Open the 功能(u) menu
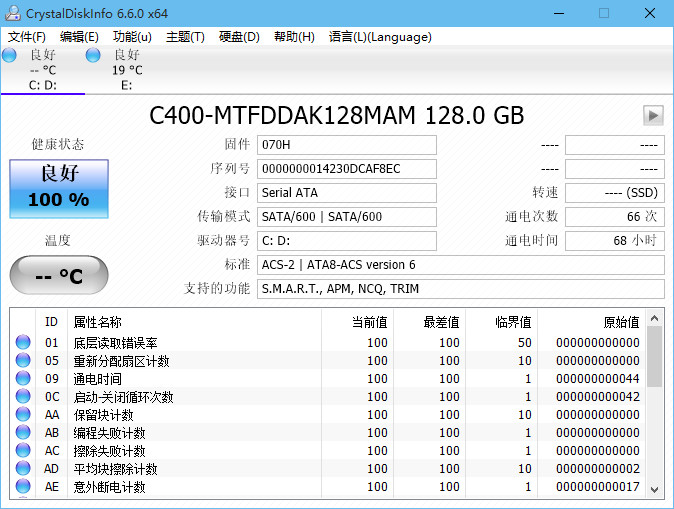Screen dimensions: 674x509 click(132, 37)
